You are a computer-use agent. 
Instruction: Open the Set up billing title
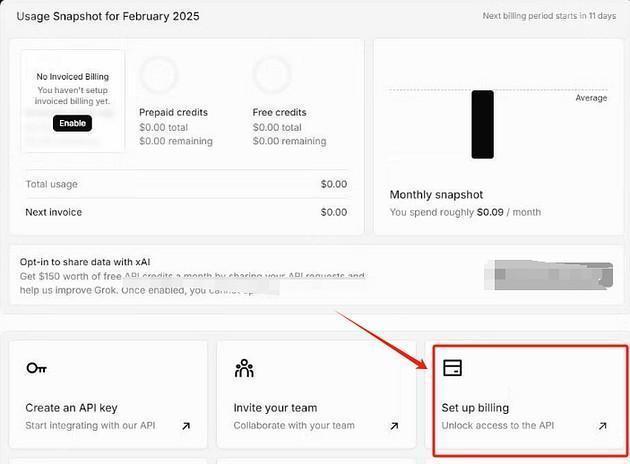[475, 408]
